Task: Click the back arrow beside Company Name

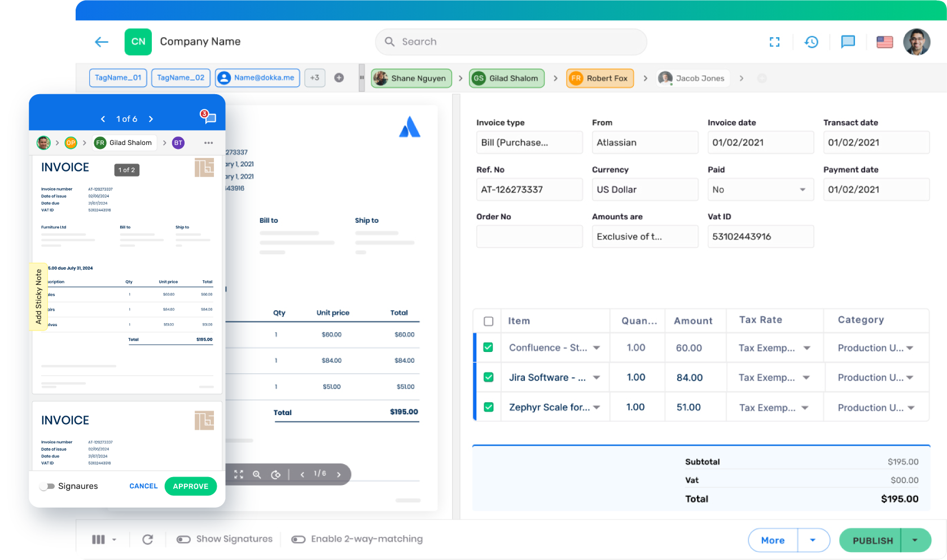Action: pos(102,42)
